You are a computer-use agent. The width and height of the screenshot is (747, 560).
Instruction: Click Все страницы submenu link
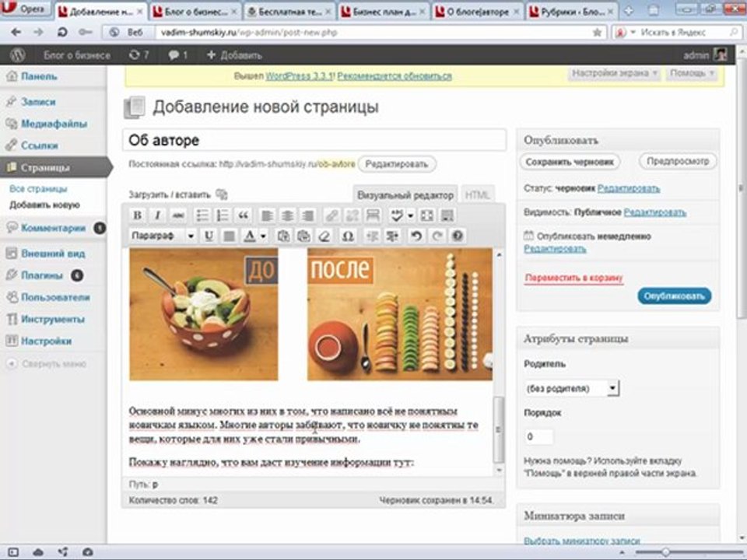pyautogui.click(x=38, y=189)
